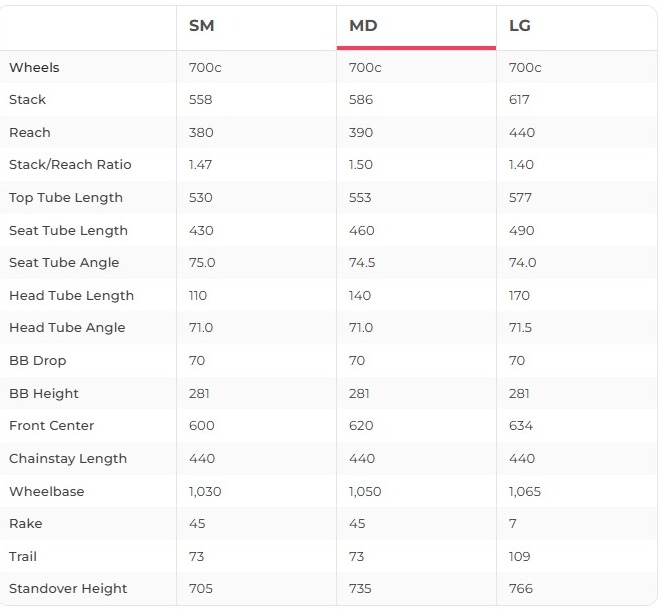Select the Standover Height row label
Screen dimensions: 669x610
coord(68,589)
